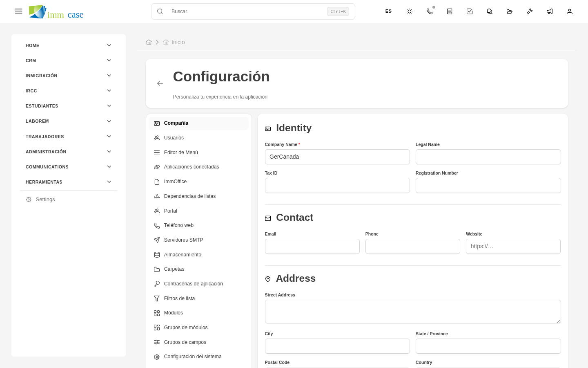The height and width of the screenshot is (368, 588).
Task: Open the Filtros de lista section
Action: 199,298
